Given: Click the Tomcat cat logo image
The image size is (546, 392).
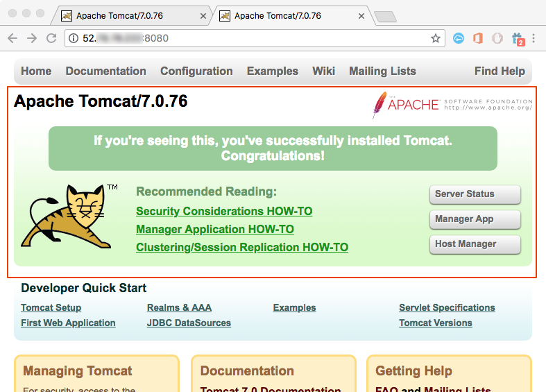Looking at the screenshot, I should (x=67, y=216).
